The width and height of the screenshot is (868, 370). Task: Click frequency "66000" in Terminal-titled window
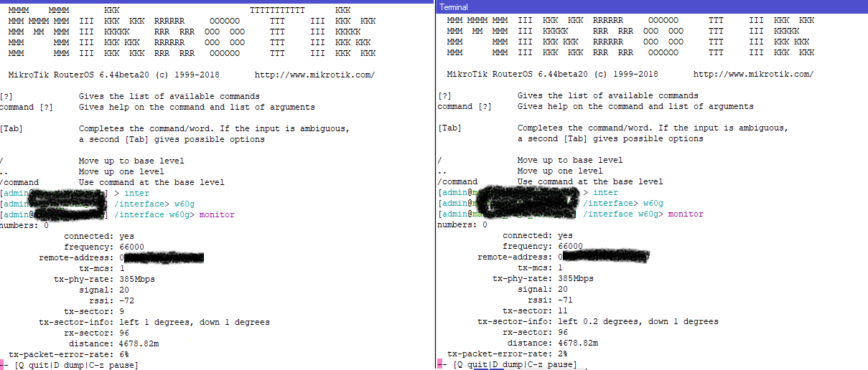point(570,246)
